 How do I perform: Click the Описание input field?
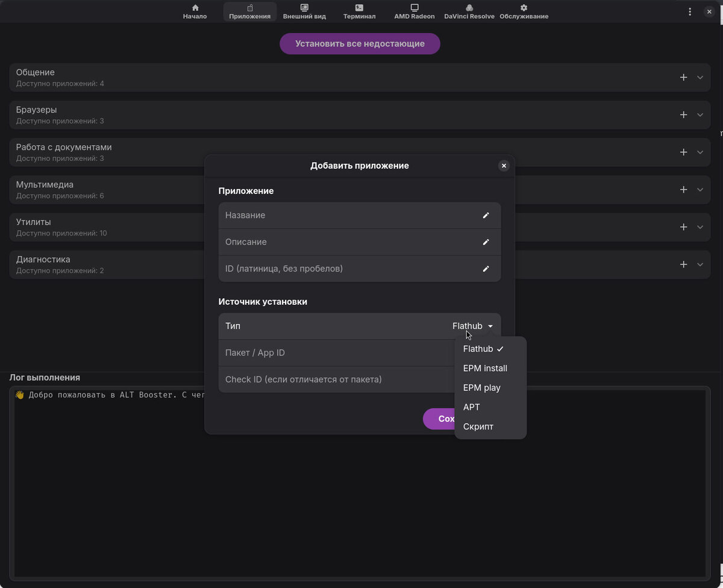click(x=360, y=242)
